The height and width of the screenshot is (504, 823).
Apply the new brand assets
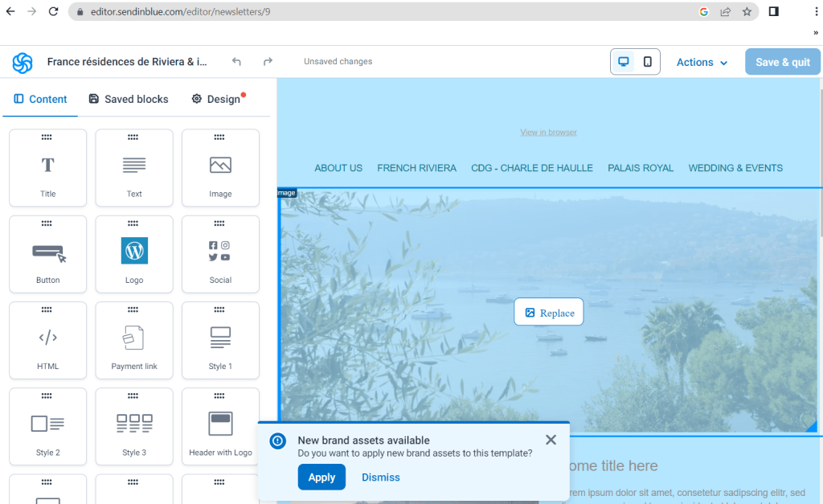click(x=321, y=477)
